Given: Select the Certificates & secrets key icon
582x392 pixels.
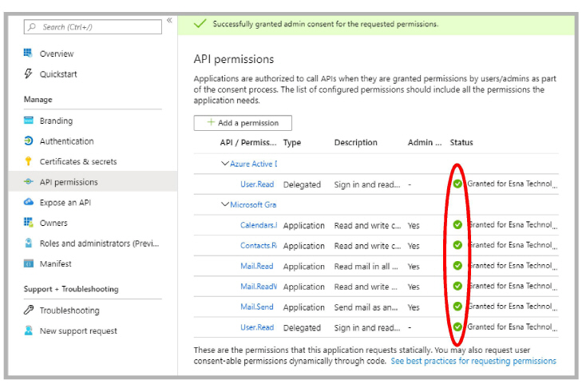Looking at the screenshot, I should pyautogui.click(x=28, y=161).
